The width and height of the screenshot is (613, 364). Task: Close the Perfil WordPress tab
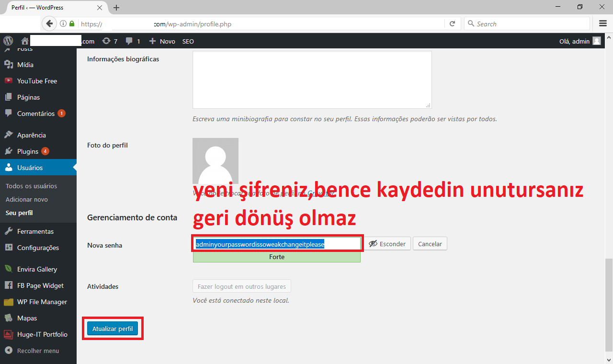(x=100, y=8)
